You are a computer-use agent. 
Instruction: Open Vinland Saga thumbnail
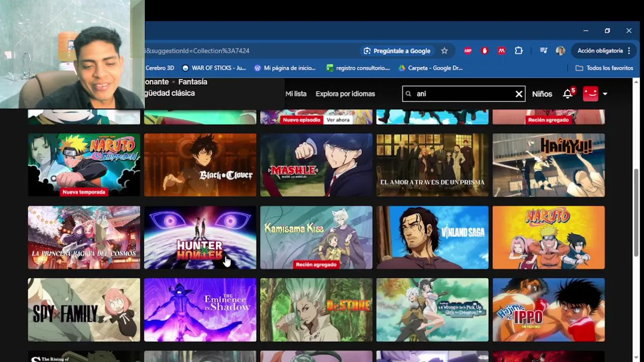coord(433,237)
